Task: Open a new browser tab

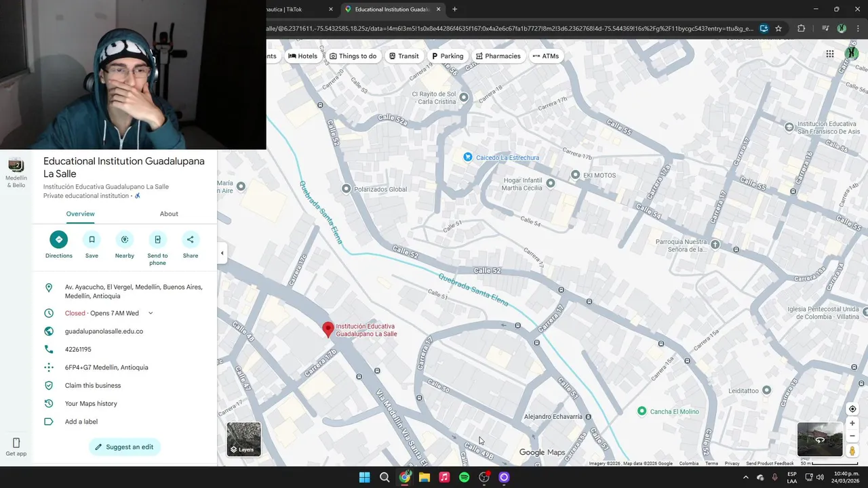Action: [x=454, y=9]
